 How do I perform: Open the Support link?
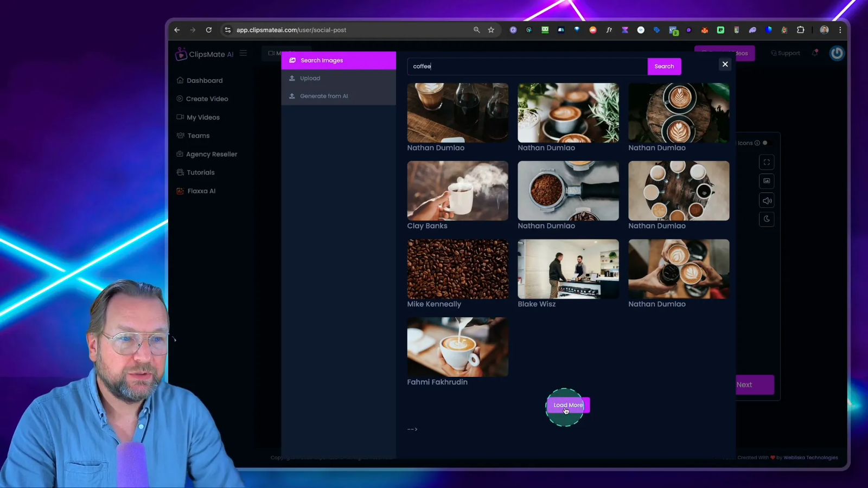point(785,53)
